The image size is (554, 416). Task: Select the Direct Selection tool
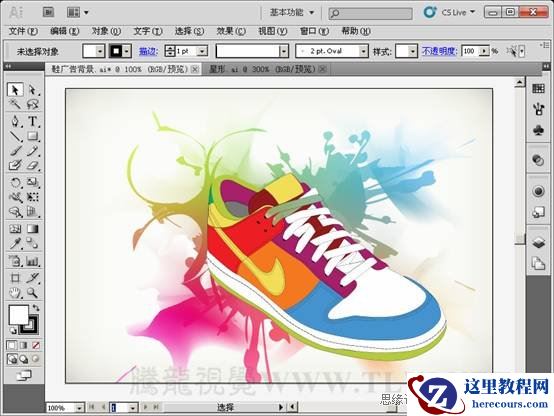33,90
